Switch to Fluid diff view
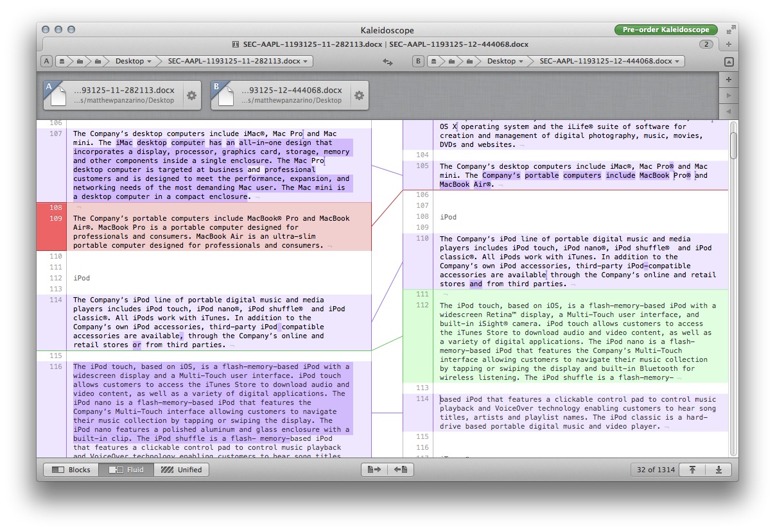Screen dimensions: 775x532 (x=126, y=470)
